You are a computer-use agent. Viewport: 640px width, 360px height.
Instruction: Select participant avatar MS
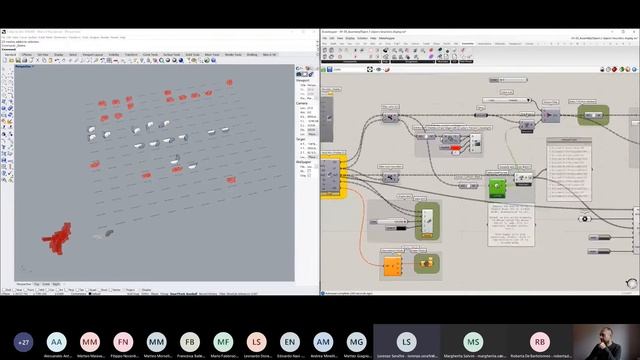tap(473, 342)
